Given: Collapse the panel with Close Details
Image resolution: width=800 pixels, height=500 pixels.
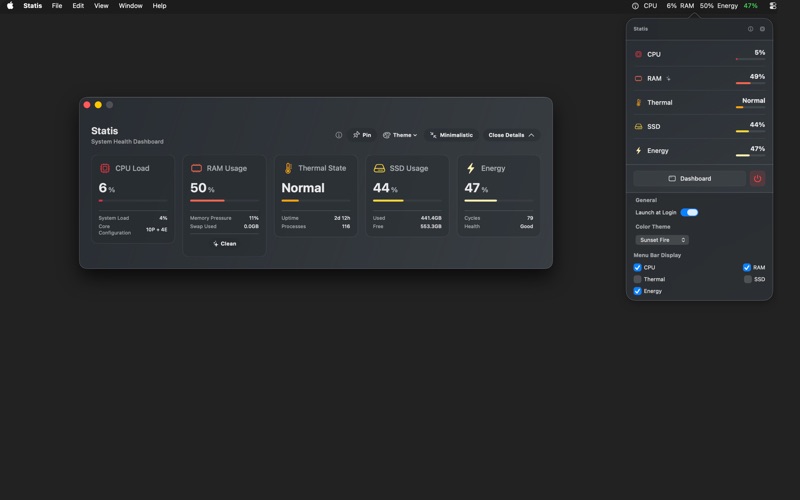Looking at the screenshot, I should click(x=511, y=135).
